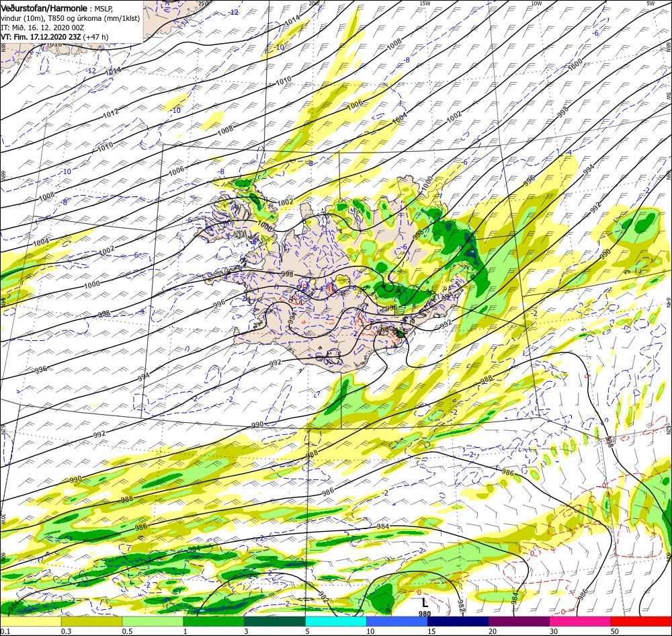Select the dark green 3–5 mm legend swatch
This screenshot has width=672, height=636.
tap(275, 621)
